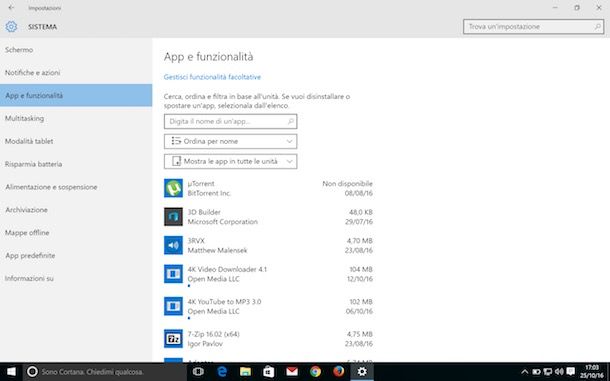Open Mostra le app in tutte le unità dropdown
This screenshot has width=610, height=381.
pyautogui.click(x=230, y=162)
